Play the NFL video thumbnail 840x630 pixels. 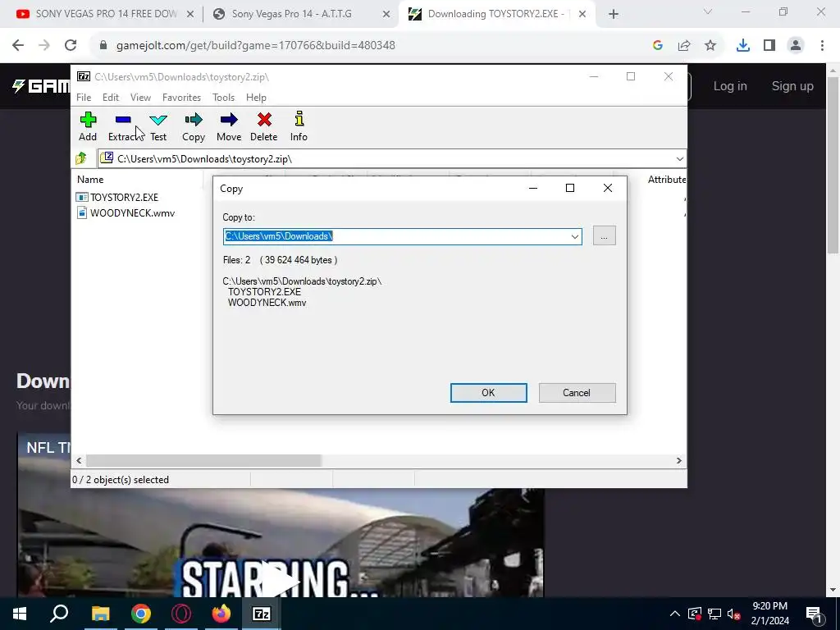click(x=281, y=582)
